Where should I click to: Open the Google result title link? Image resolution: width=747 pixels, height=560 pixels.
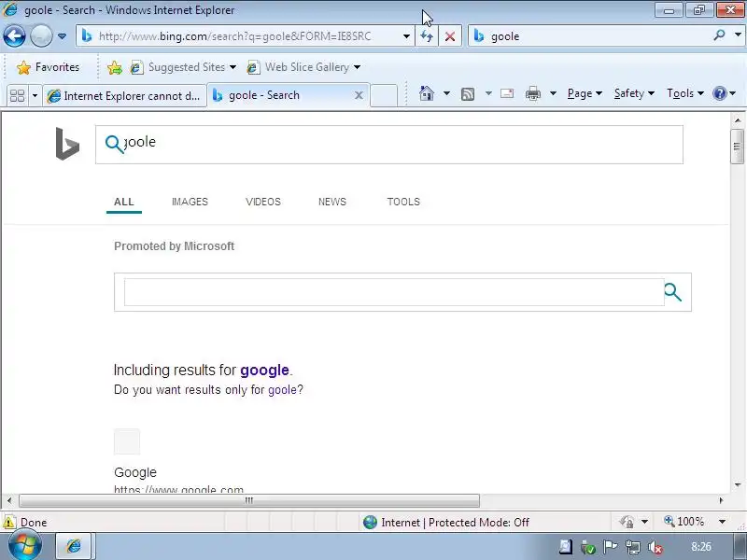(135, 472)
